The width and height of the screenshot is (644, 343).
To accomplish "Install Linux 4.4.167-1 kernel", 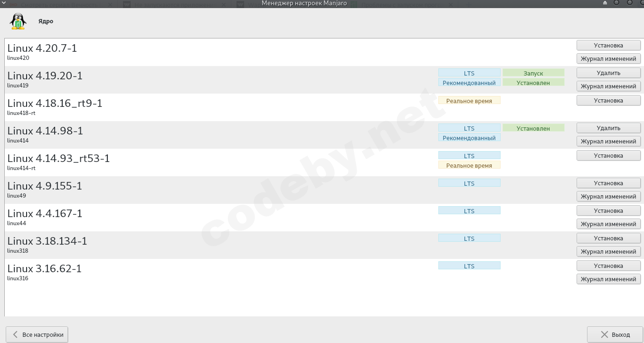I will point(608,211).
